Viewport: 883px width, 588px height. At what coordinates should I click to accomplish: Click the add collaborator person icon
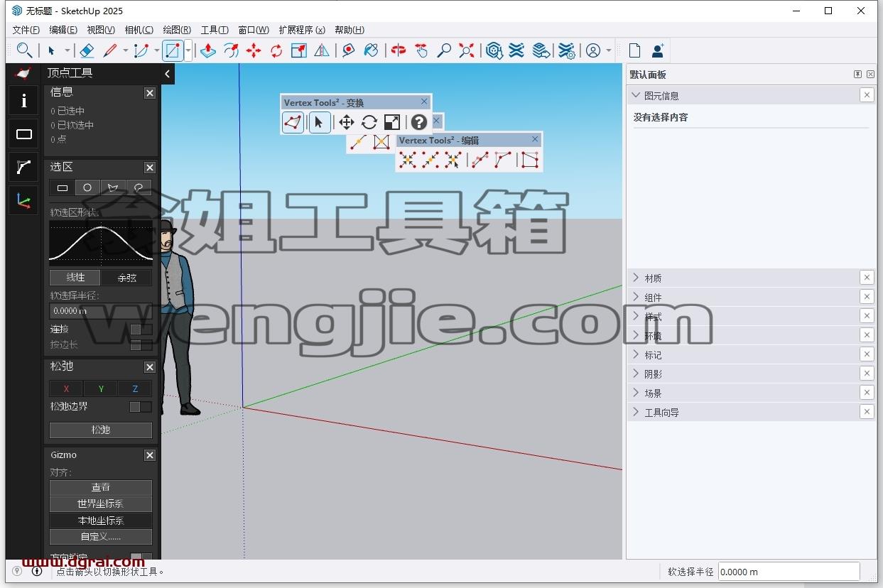tap(658, 50)
